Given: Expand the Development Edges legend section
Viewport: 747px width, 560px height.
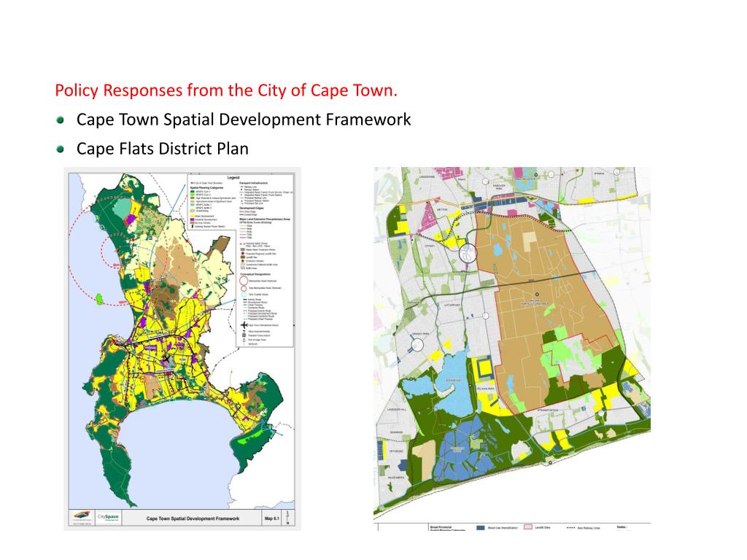Looking at the screenshot, I should pyautogui.click(x=249, y=209).
